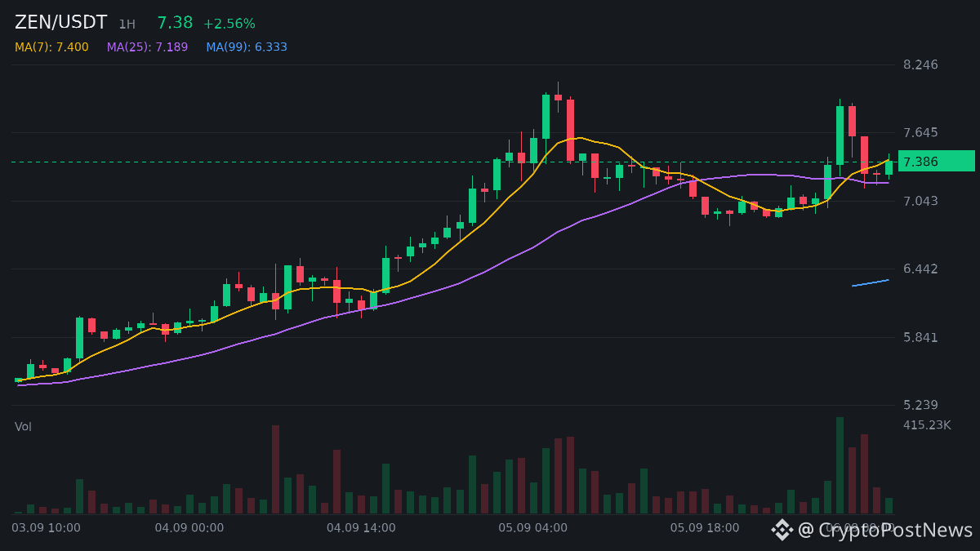
Task: Open the CryptoPostNews watermark link
Action: pyautogui.click(x=885, y=530)
